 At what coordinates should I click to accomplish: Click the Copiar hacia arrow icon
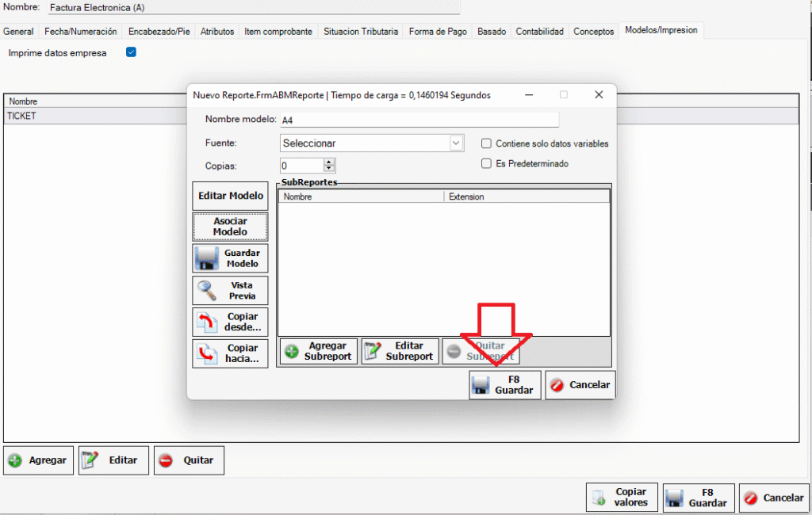(x=207, y=353)
